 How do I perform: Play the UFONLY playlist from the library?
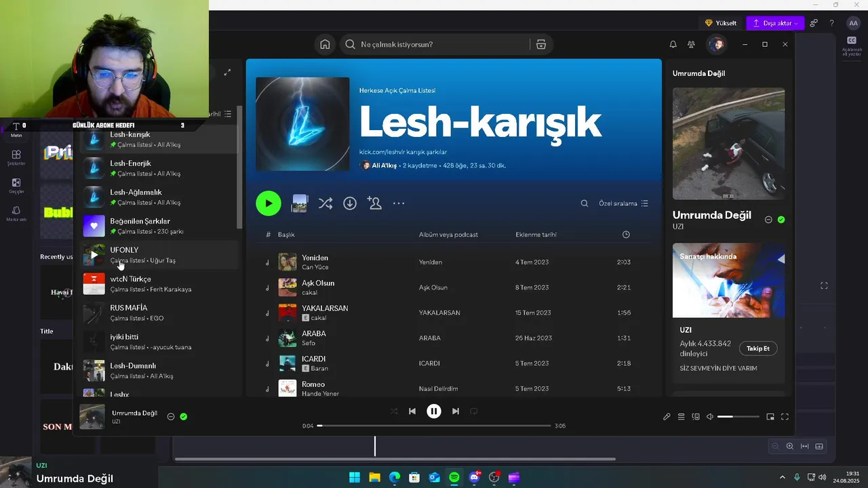94,255
